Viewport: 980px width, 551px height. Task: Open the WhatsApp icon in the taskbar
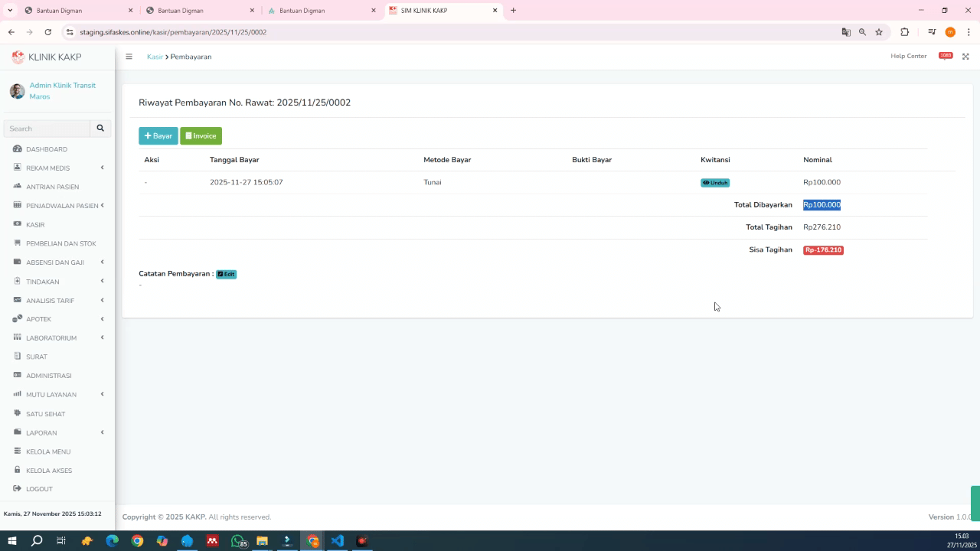237,541
